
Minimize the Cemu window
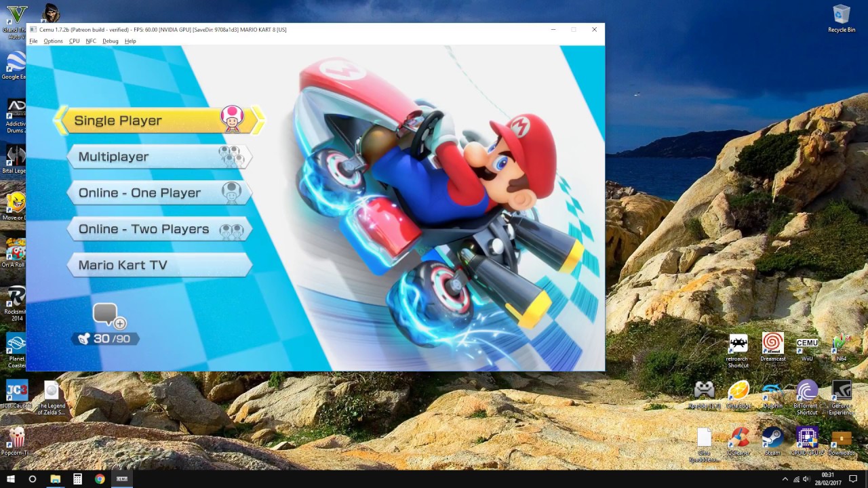pyautogui.click(x=553, y=30)
